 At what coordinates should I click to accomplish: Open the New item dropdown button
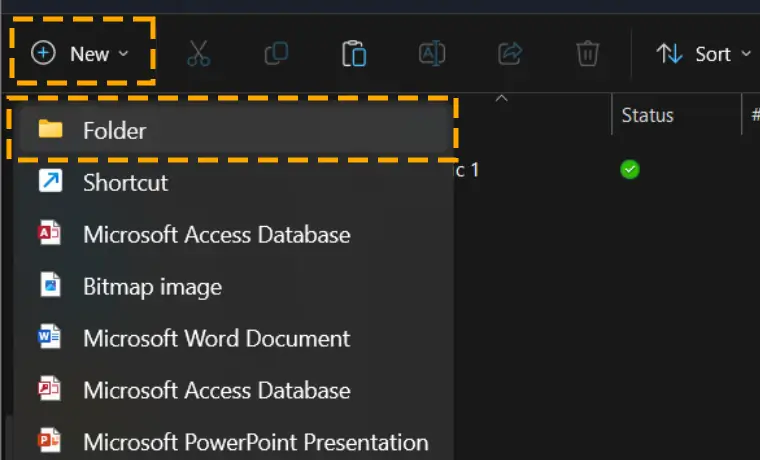tap(80, 53)
